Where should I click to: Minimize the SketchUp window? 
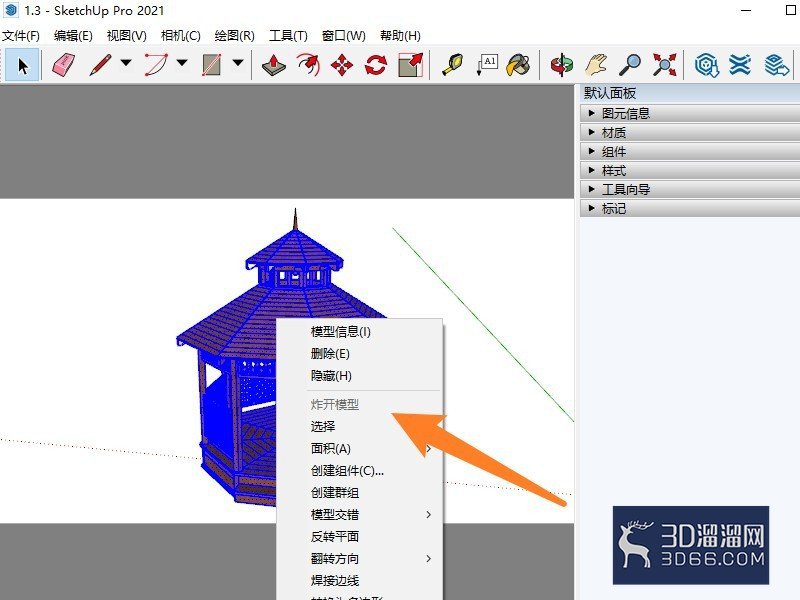[x=746, y=10]
